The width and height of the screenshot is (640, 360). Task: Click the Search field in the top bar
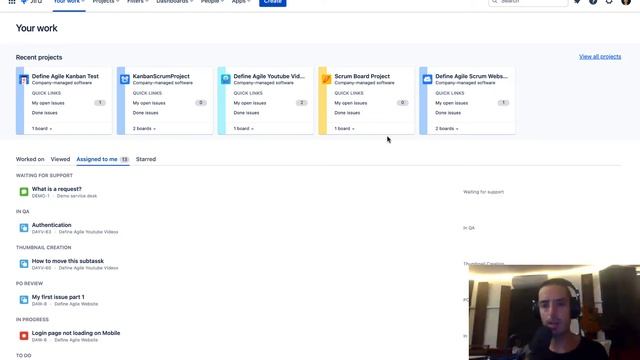point(528,2)
